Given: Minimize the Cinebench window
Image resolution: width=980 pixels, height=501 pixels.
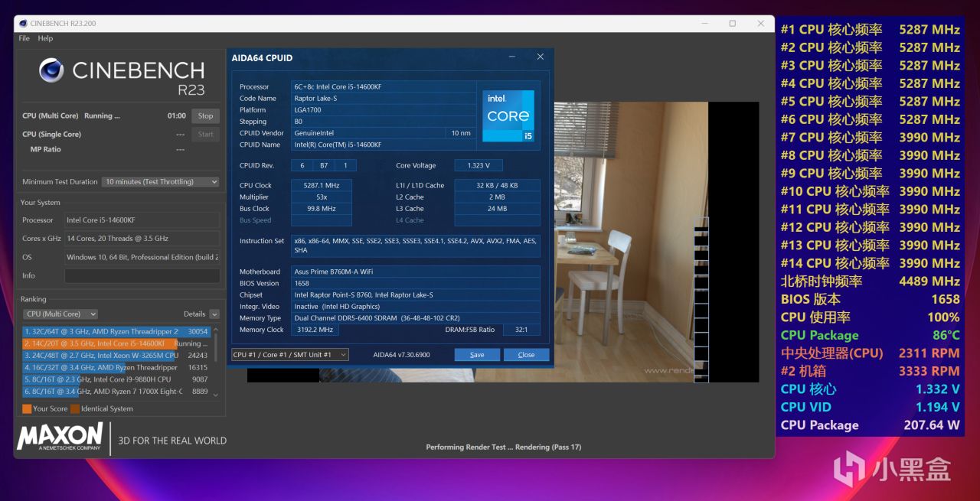Looking at the screenshot, I should click(x=704, y=24).
